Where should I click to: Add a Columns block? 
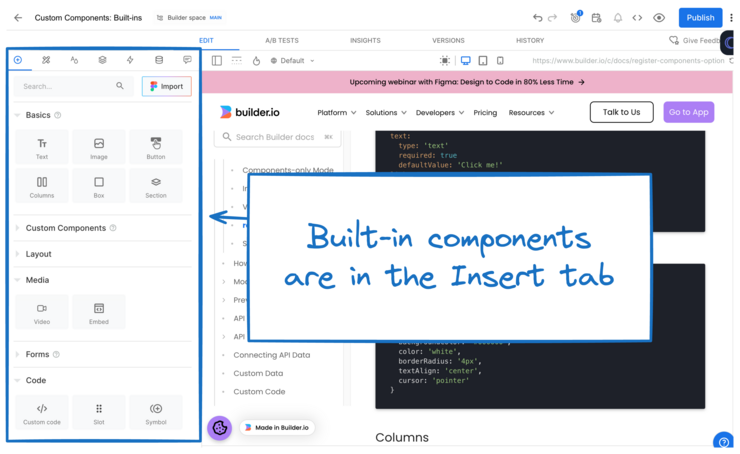42,186
